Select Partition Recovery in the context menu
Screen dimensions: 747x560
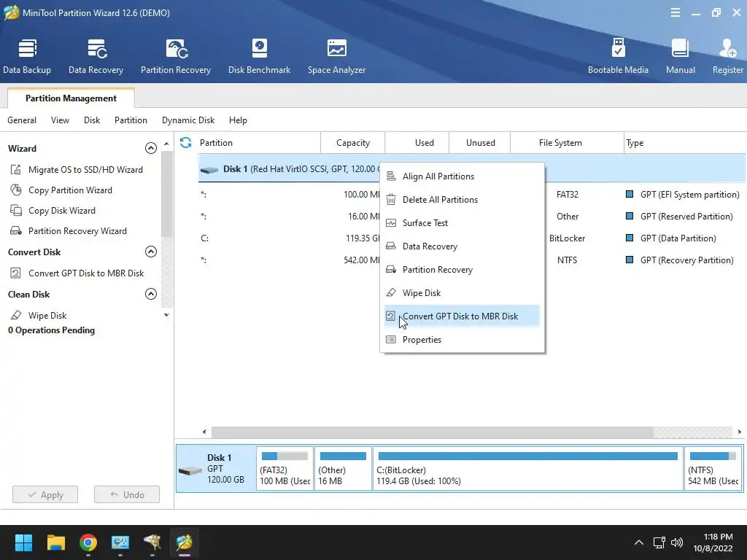[462, 270]
